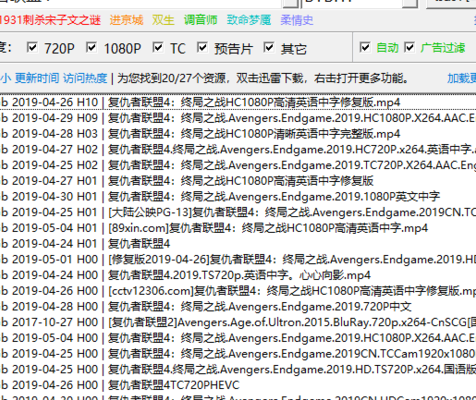Toggle the 预告片 checkbox
The width and height of the screenshot is (476, 400).
202,48
